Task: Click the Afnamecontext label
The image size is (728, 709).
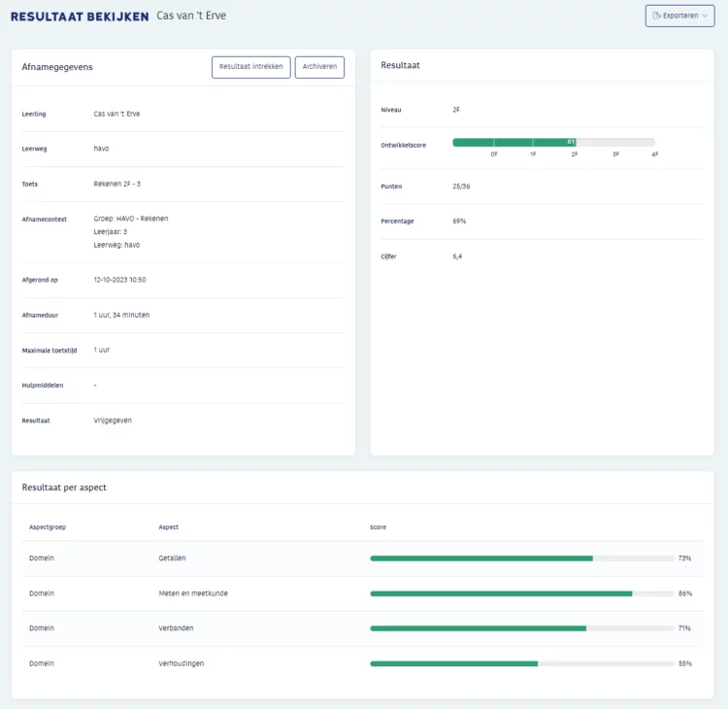Action: (45, 219)
